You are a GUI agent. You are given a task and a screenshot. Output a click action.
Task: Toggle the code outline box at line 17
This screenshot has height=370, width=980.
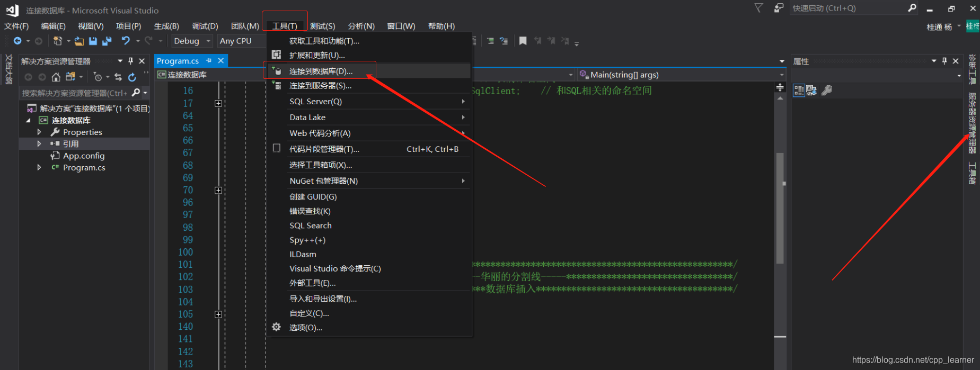(x=218, y=103)
